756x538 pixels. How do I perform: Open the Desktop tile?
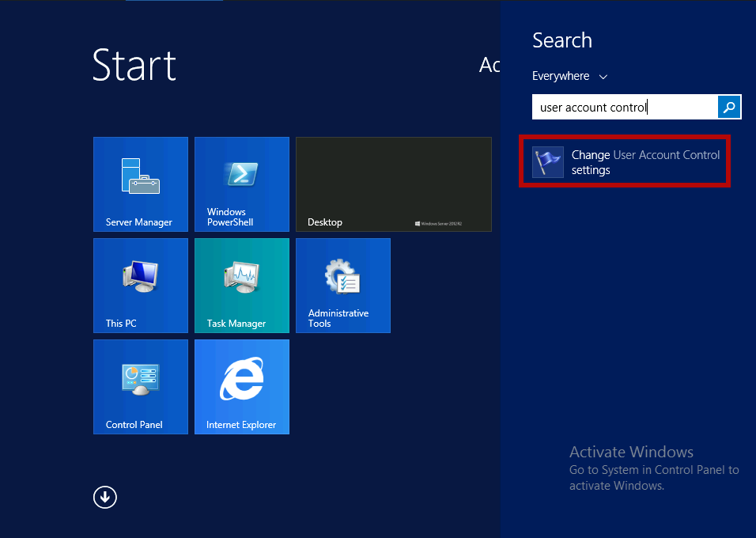[394, 184]
